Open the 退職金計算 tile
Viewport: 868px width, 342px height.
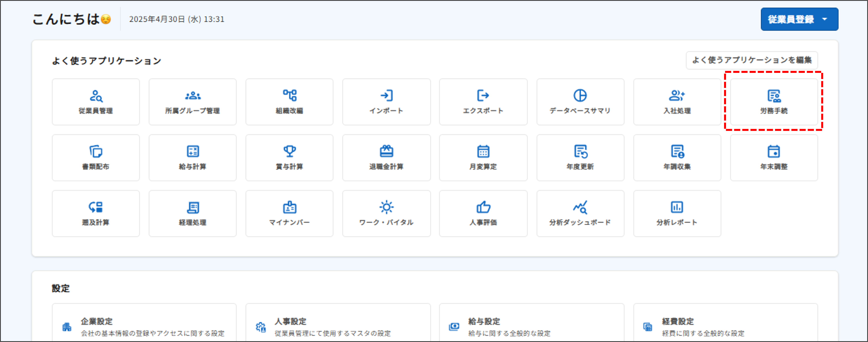pos(386,158)
